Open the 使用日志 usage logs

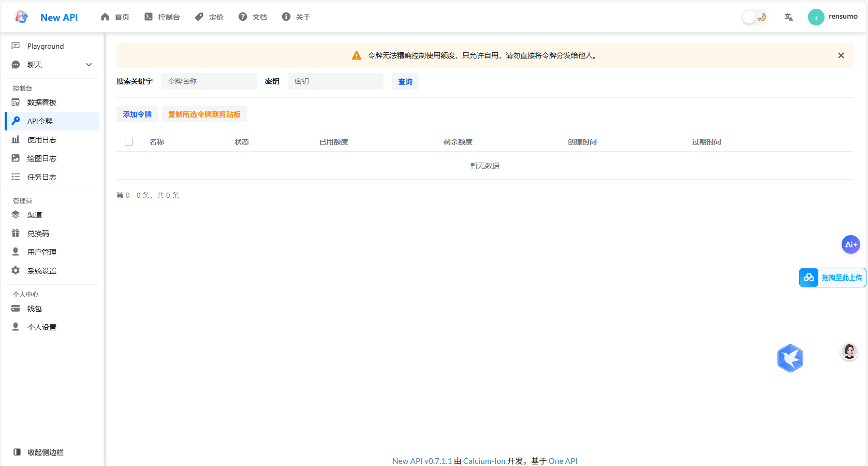click(x=41, y=139)
